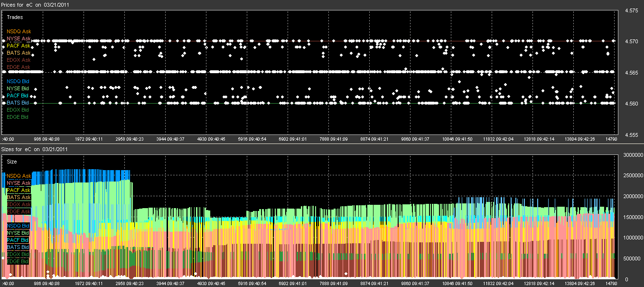Screen dimensions: 644x287
Task: Pick 'PACF Bid' legend entry in Sizes chart
Action: click(18, 240)
